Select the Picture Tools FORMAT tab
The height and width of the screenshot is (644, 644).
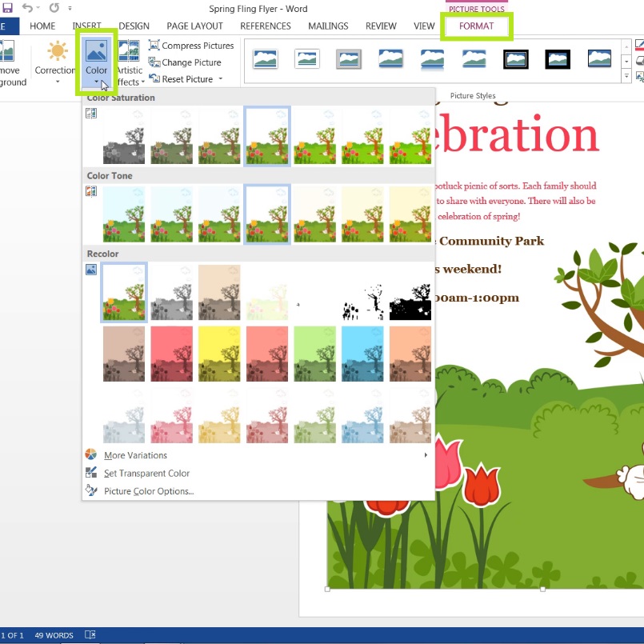tap(477, 26)
